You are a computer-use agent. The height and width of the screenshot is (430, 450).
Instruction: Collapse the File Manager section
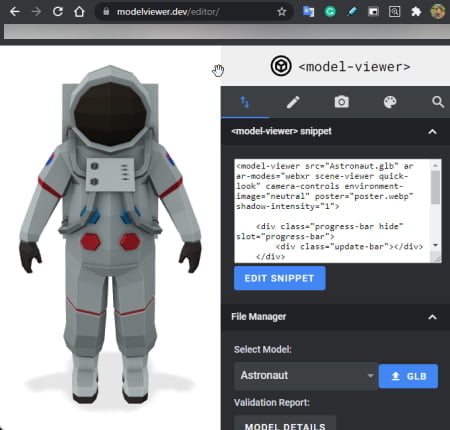click(432, 317)
